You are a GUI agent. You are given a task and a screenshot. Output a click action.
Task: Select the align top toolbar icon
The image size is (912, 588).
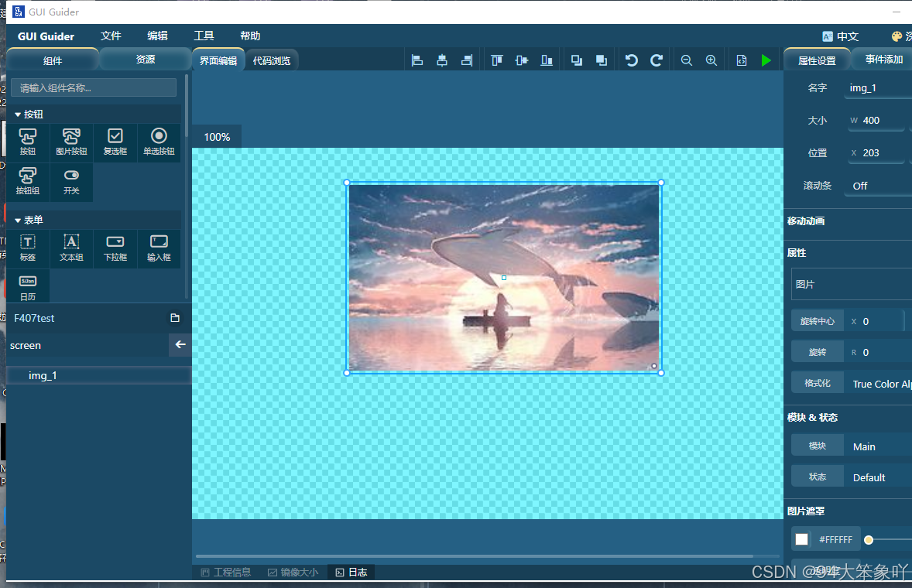pos(497,60)
